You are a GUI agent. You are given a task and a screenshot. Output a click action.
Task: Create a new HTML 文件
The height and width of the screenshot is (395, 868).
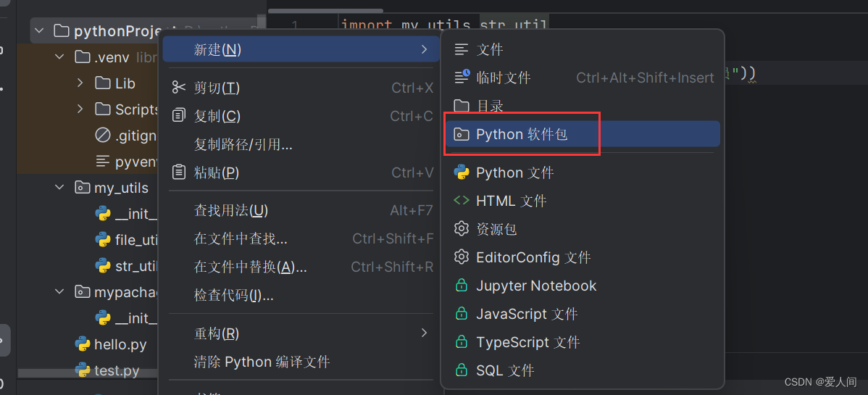pyautogui.click(x=583, y=201)
